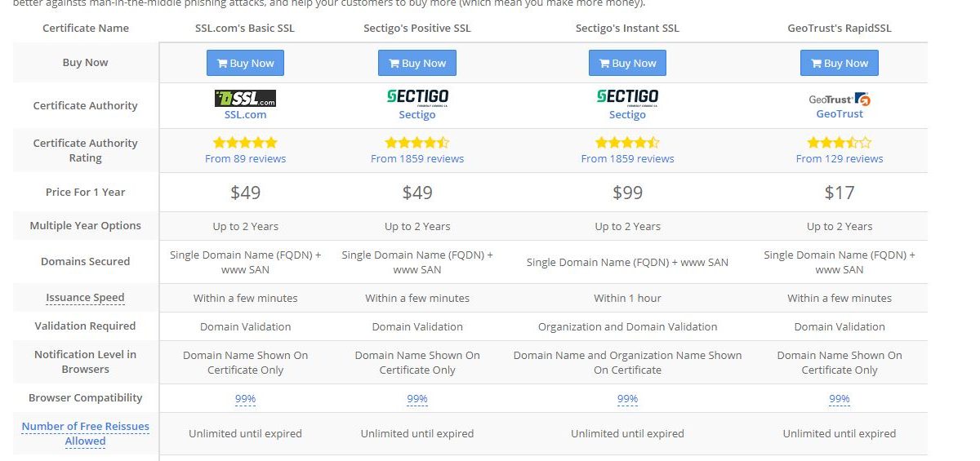Click the five-star rating for SSL.com
The image size is (980, 461).
tap(246, 143)
